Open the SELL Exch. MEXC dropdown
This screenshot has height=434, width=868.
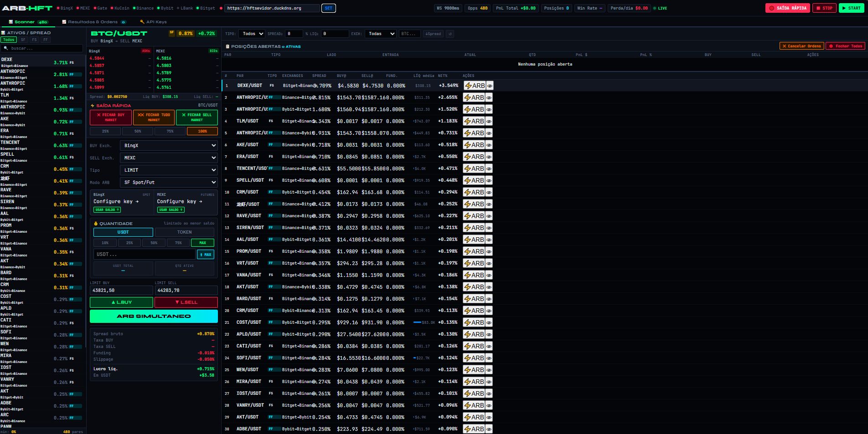pos(169,158)
